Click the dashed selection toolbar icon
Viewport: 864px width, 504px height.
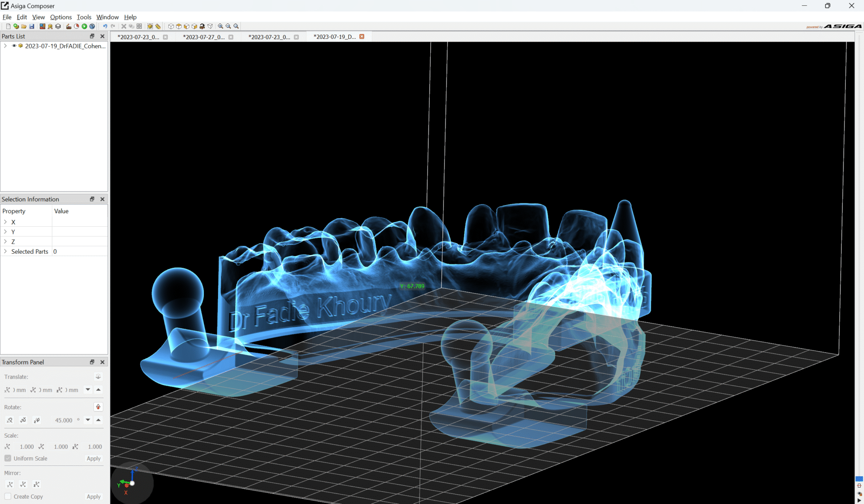pyautogui.click(x=150, y=26)
